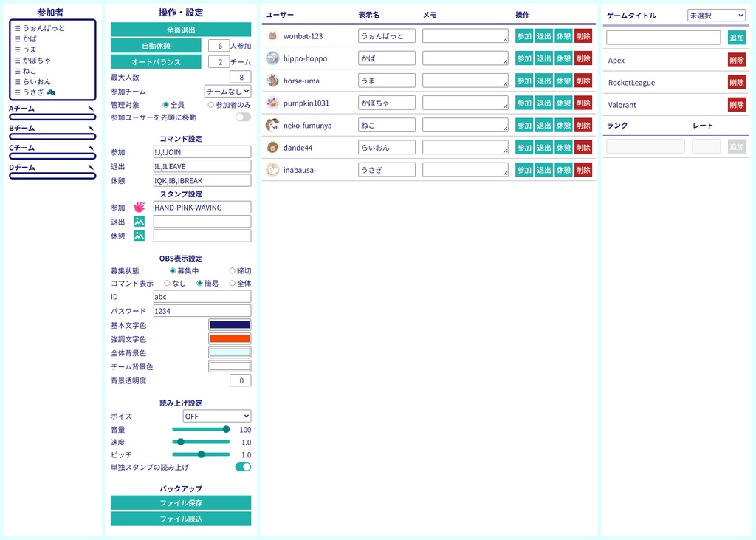Image resolution: width=756 pixels, height=540 pixels.
Task: Click 表示名 field containing らいおん
Action: coord(387,147)
